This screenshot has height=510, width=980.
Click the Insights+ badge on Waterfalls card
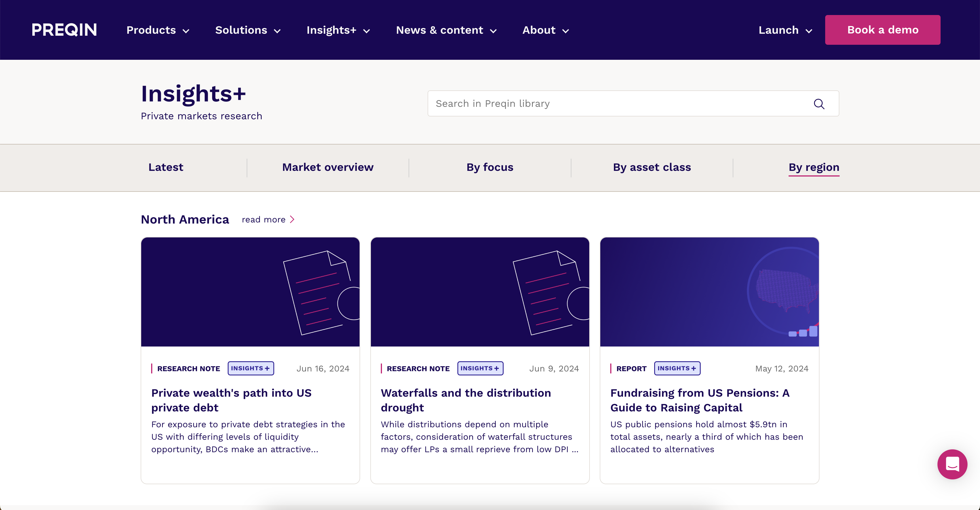[480, 368]
